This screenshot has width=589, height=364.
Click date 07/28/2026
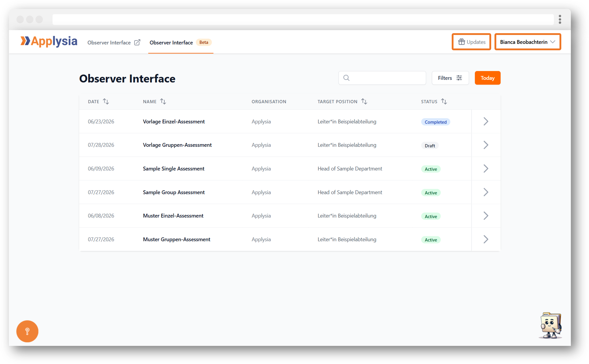(x=101, y=145)
